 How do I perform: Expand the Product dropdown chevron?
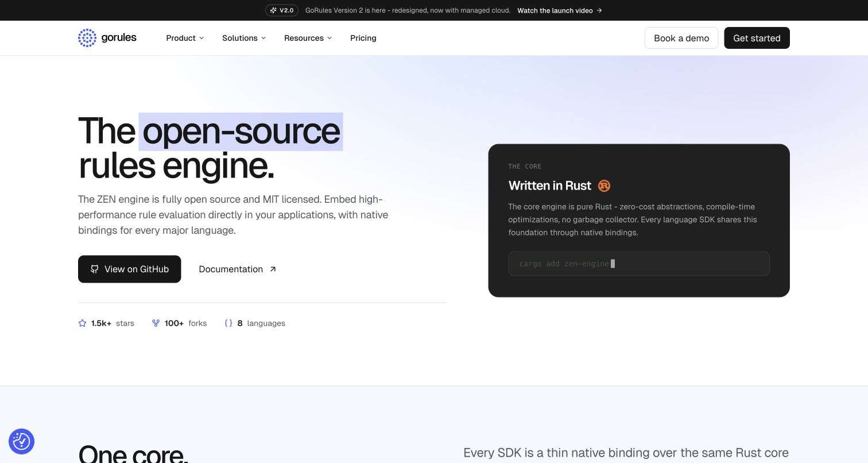click(x=201, y=38)
